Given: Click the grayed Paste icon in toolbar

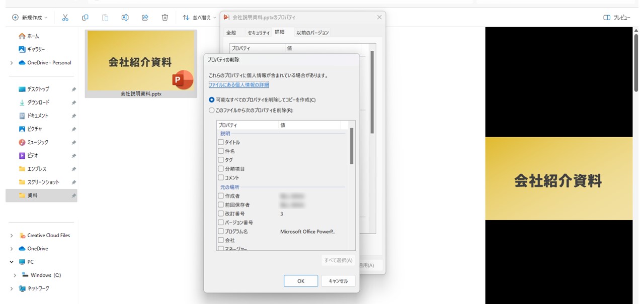Looking at the screenshot, I should point(105,18).
